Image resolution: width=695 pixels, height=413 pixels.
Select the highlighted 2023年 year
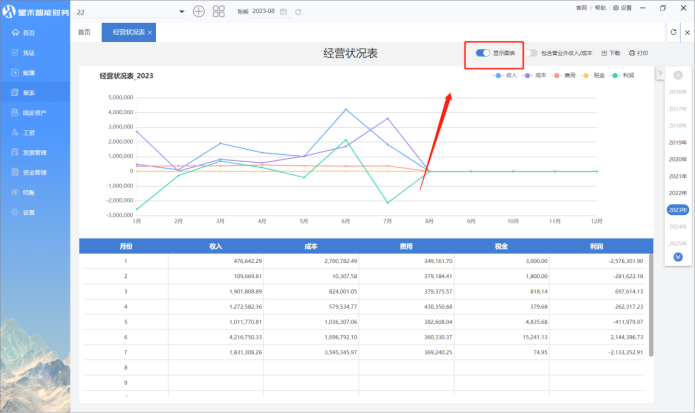pyautogui.click(x=678, y=210)
